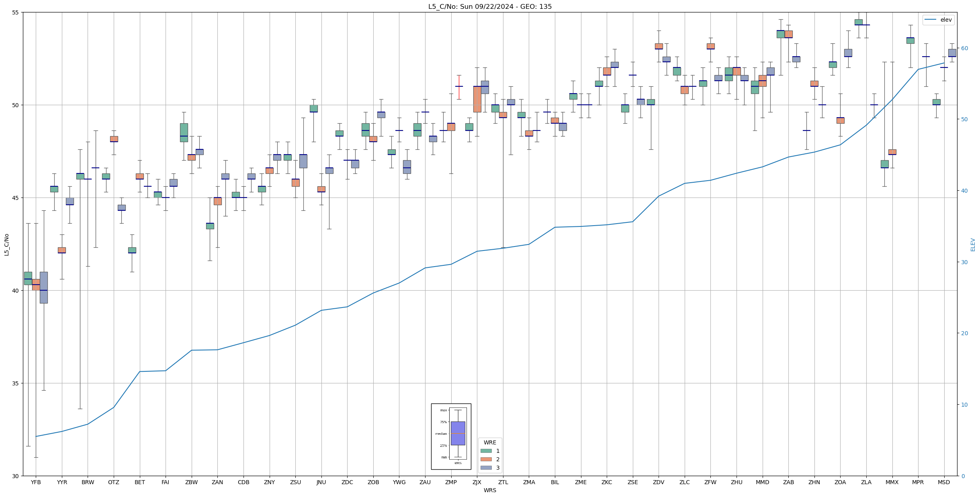Click the boxplot key inset diagram
Image resolution: width=980 pixels, height=497 pixels.
[451, 436]
